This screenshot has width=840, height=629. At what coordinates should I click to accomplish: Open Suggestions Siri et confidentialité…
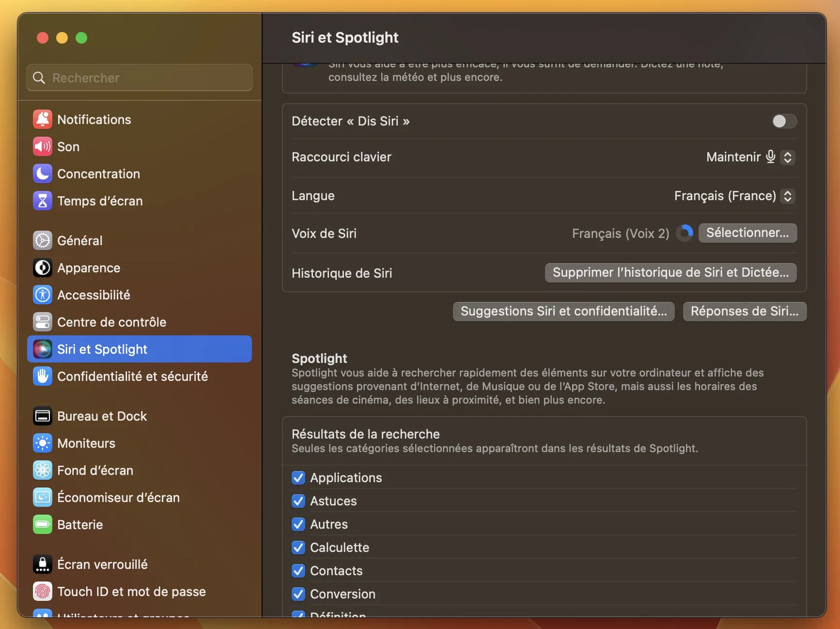coord(563,312)
